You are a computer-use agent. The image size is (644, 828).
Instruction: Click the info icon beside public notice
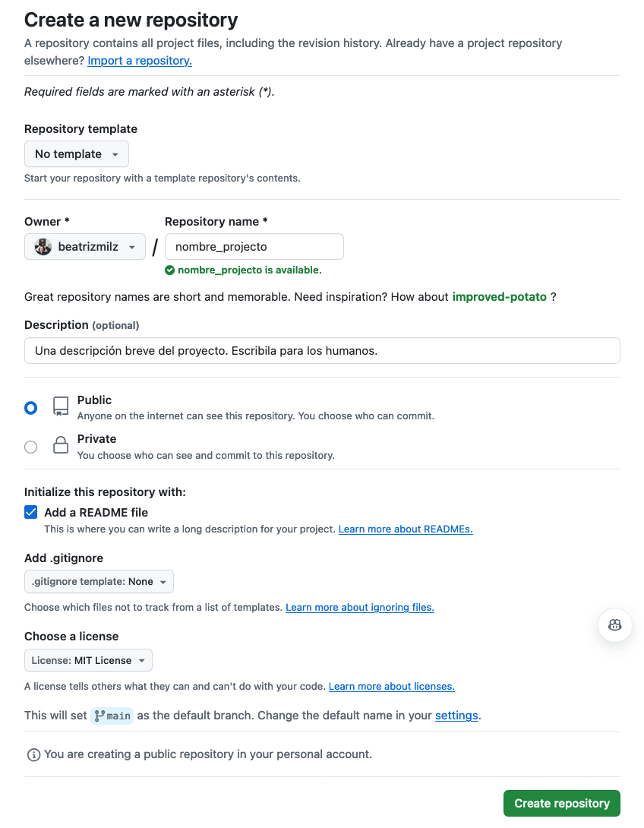click(33, 755)
